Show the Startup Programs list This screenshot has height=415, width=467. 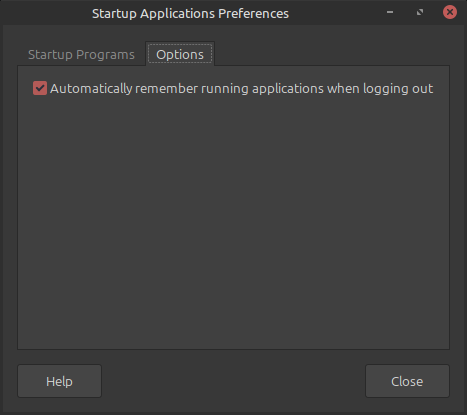coord(81,54)
